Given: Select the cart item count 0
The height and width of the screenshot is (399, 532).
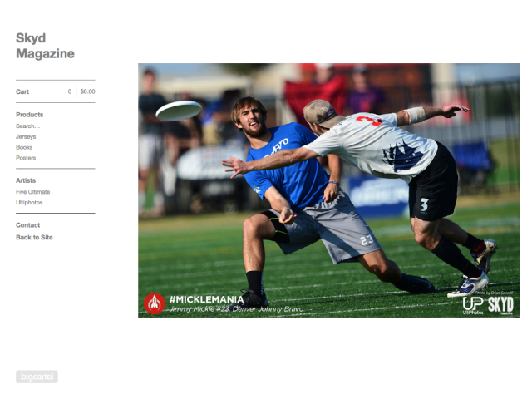Looking at the screenshot, I should 70,91.
